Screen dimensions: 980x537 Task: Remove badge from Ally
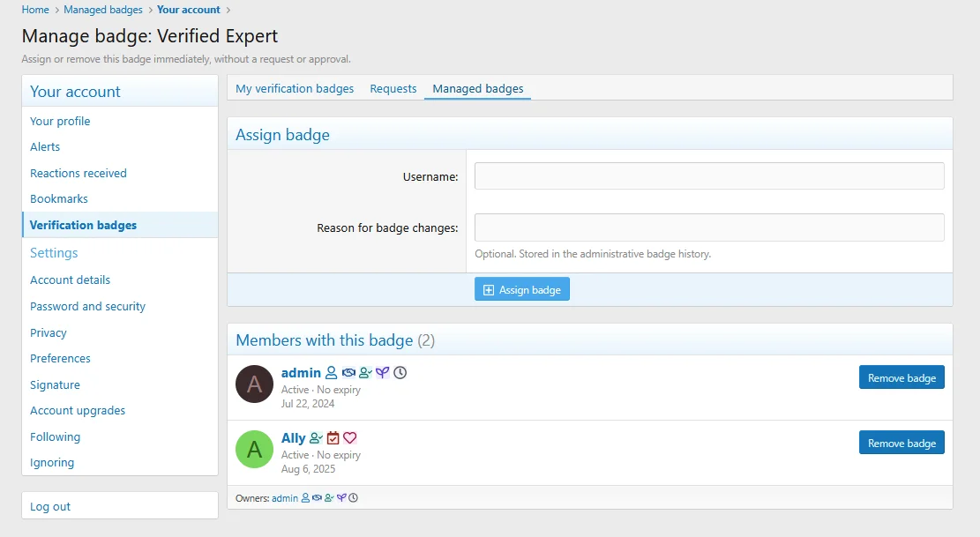pyautogui.click(x=901, y=443)
